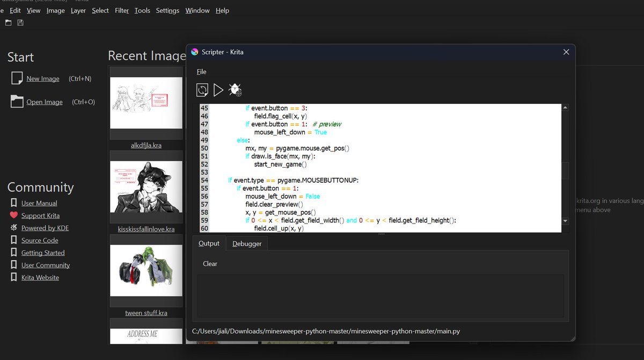Click the code editor scroll down arrow
Viewport: 644px width, 360px height.
(565, 221)
